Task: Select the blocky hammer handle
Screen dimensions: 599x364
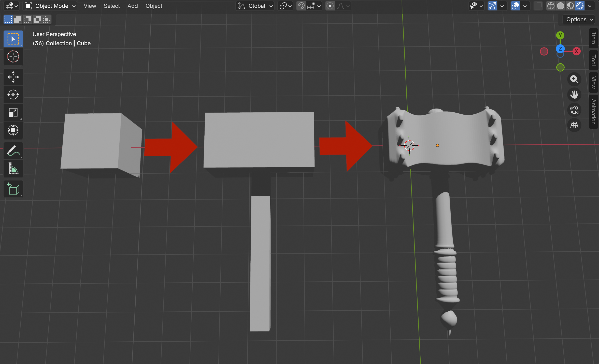Action: (x=260, y=263)
